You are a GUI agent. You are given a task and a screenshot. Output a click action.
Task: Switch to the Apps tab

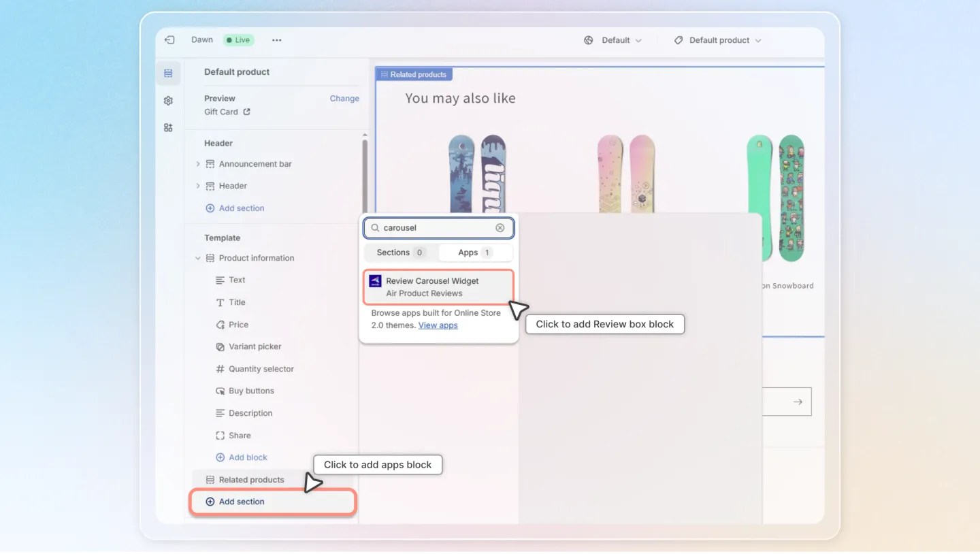pos(476,252)
